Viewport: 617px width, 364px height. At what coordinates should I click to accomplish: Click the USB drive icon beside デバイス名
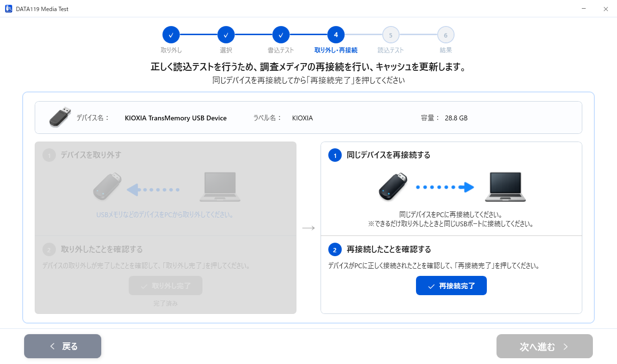[60, 117]
